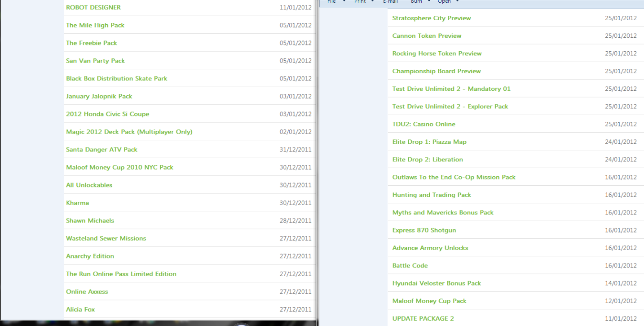Image resolution: width=644 pixels, height=326 pixels.
Task: Open TDU2: Casino Online
Action: tap(424, 124)
